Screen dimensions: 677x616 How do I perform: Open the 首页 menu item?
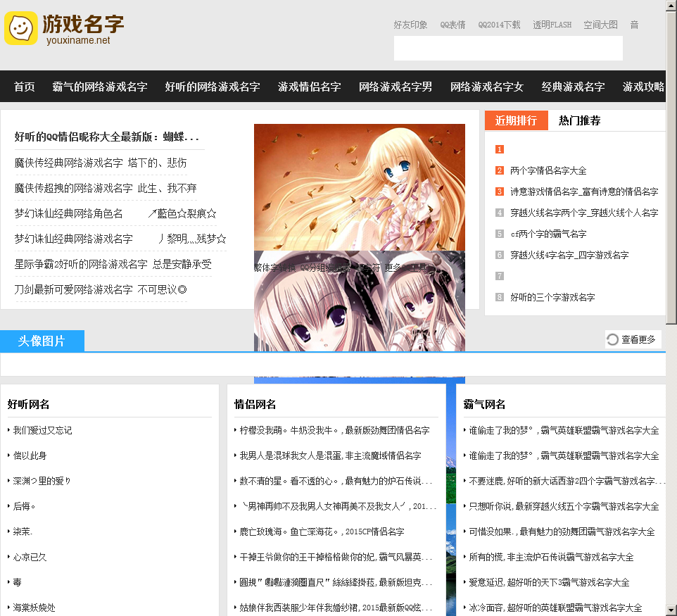coord(24,87)
